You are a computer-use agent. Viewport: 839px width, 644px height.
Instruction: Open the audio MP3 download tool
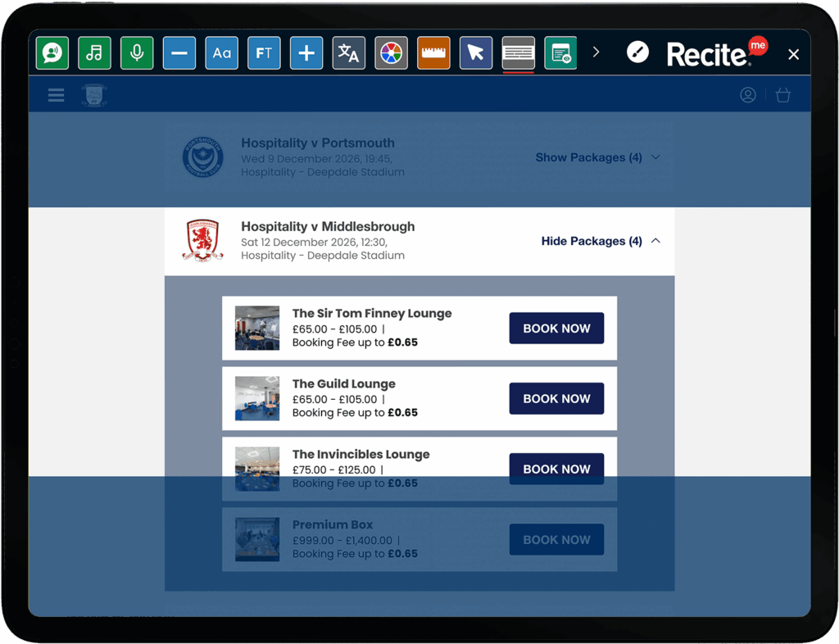tap(95, 53)
